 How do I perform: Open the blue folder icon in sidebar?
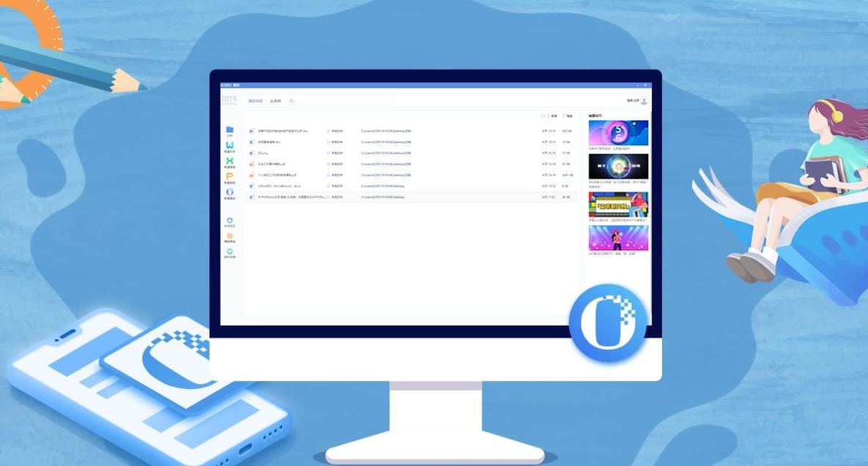(229, 130)
